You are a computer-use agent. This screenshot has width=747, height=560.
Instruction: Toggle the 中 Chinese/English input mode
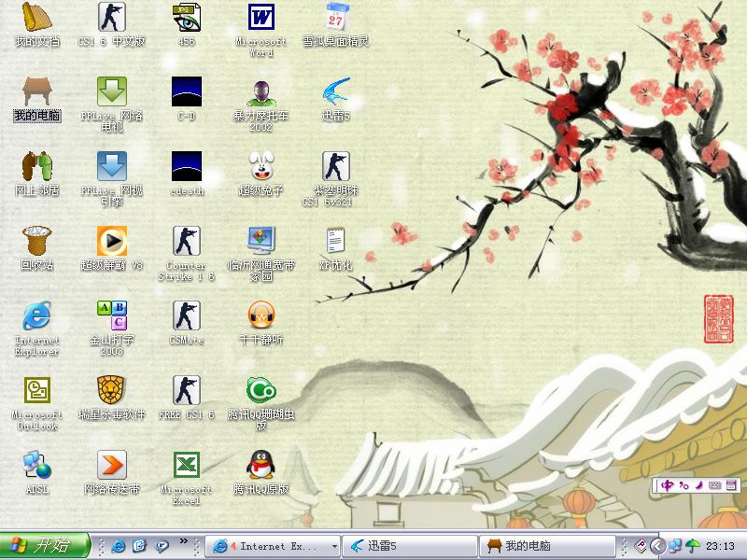(668, 485)
